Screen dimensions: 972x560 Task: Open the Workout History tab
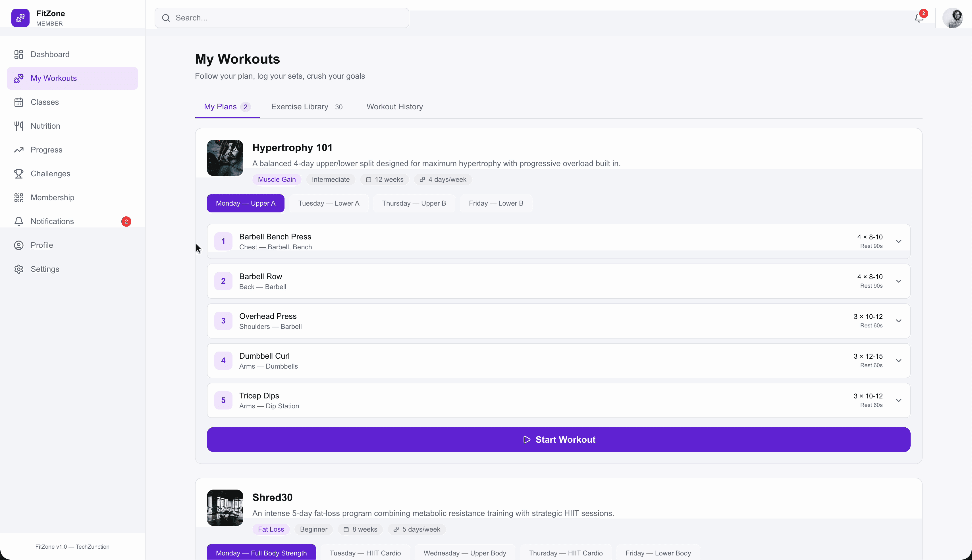pos(394,106)
